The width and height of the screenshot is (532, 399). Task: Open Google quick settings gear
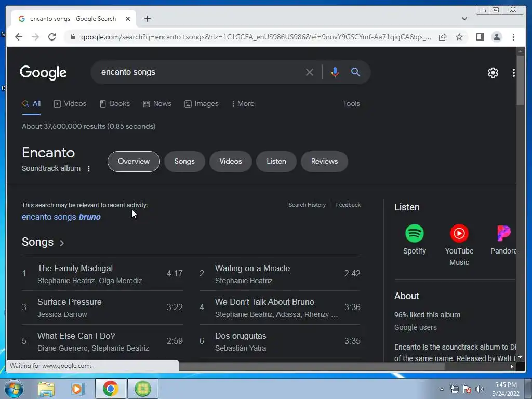(x=493, y=73)
